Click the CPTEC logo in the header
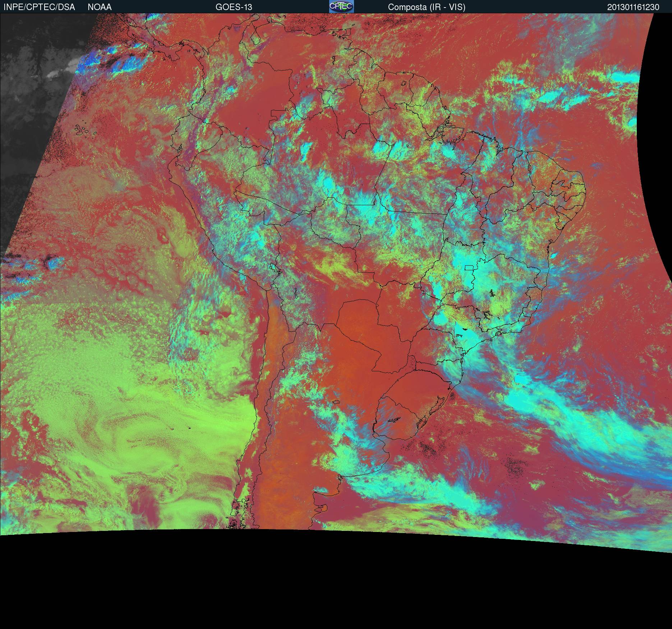The height and width of the screenshot is (629, 672). tap(341, 6)
